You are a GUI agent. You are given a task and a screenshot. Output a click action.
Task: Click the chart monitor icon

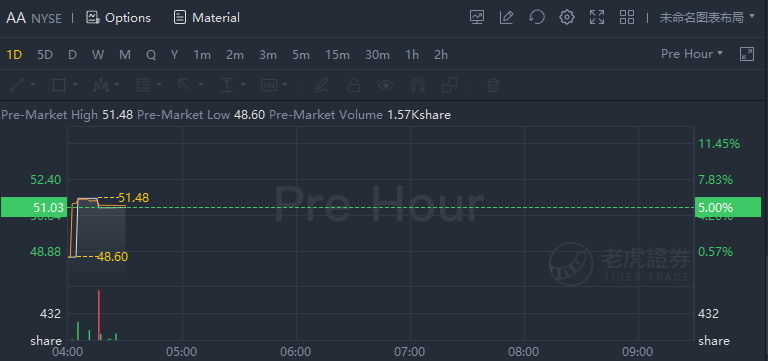pyautogui.click(x=477, y=18)
